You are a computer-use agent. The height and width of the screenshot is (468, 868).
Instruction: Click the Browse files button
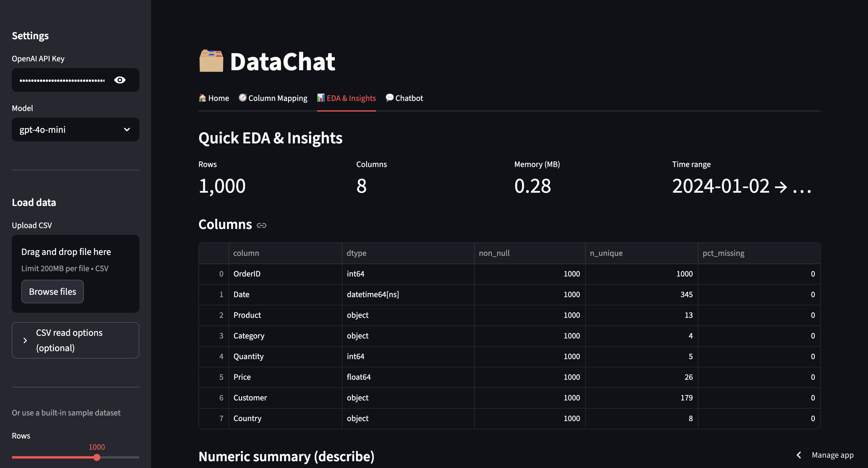[52, 292]
